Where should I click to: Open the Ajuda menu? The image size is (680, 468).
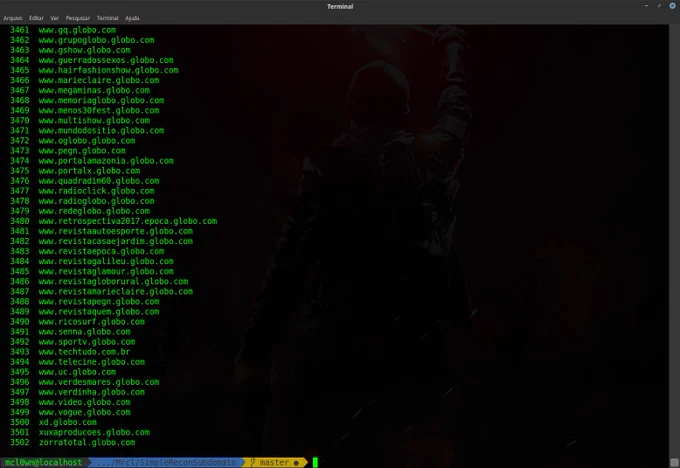pos(132,18)
